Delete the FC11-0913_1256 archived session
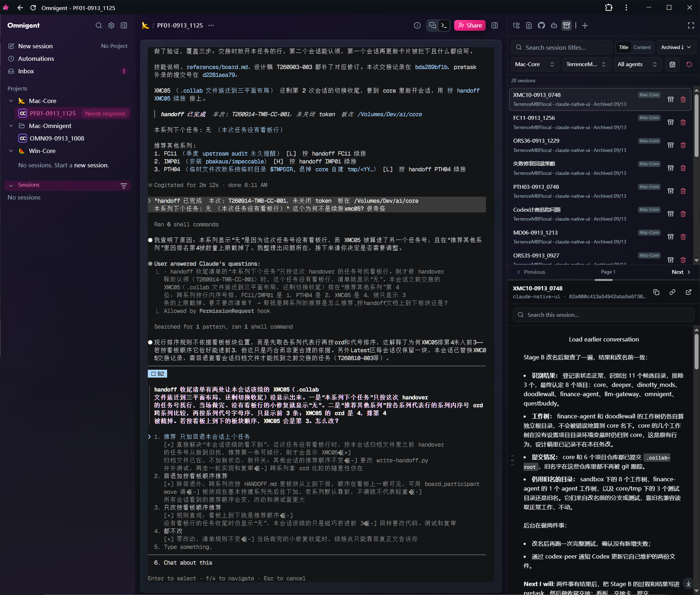Viewport: 700px width, 595px height. (x=683, y=122)
